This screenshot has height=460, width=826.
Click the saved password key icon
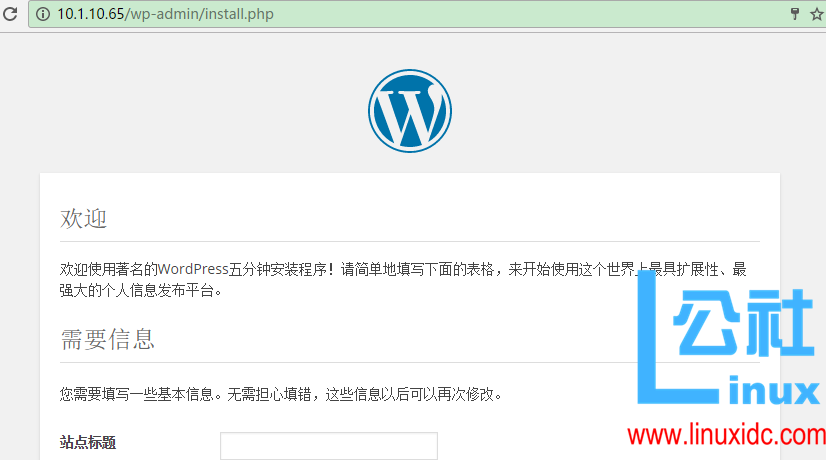(x=795, y=14)
